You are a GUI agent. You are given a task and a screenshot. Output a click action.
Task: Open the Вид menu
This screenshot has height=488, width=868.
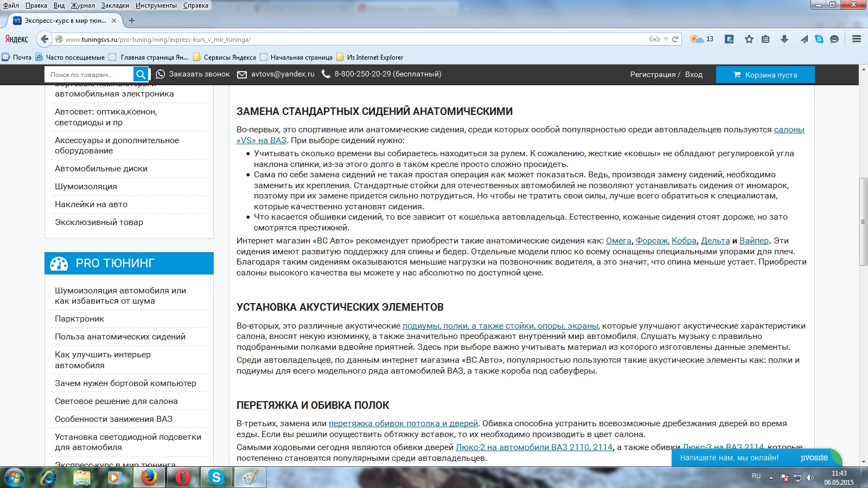[x=59, y=5]
